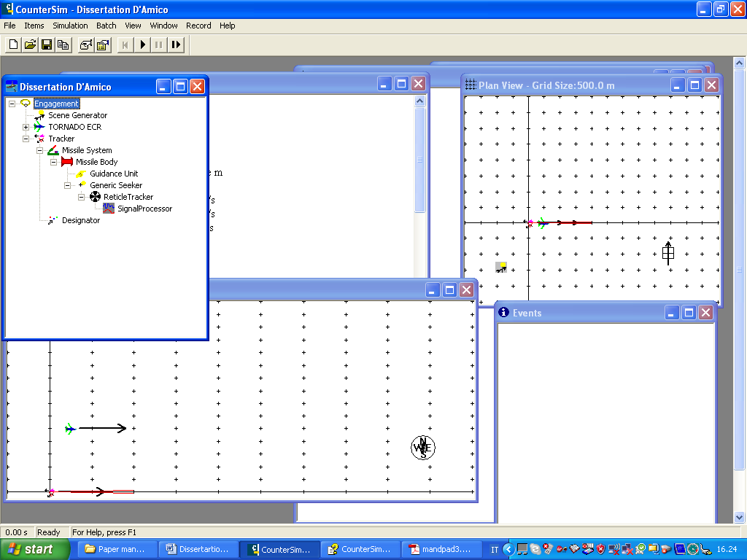Click the compass rose in the map view
This screenshot has height=560, width=747.
coord(423,448)
